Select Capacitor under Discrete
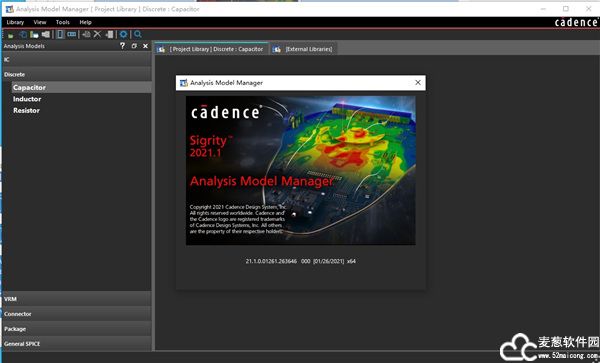This screenshot has width=600, height=363. pos(81,87)
